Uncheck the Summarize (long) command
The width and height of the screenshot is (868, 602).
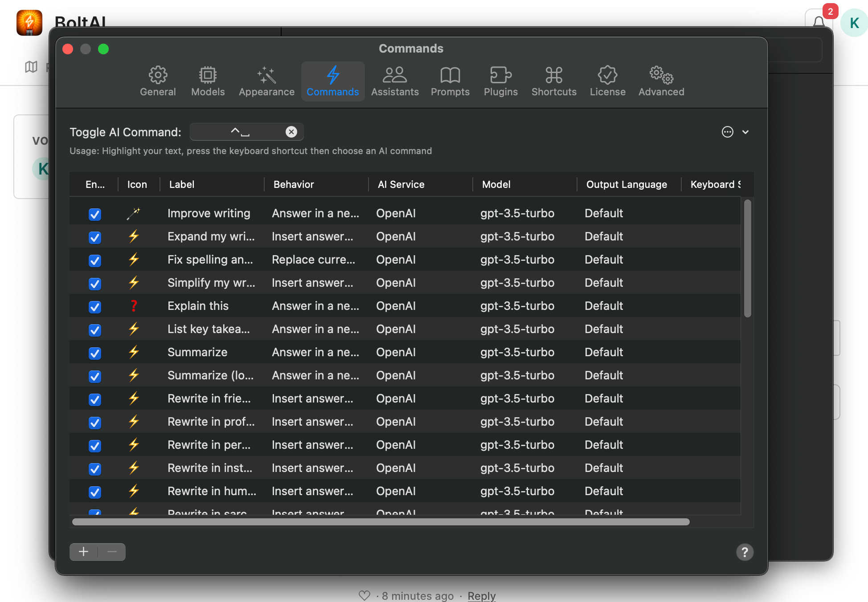(95, 376)
